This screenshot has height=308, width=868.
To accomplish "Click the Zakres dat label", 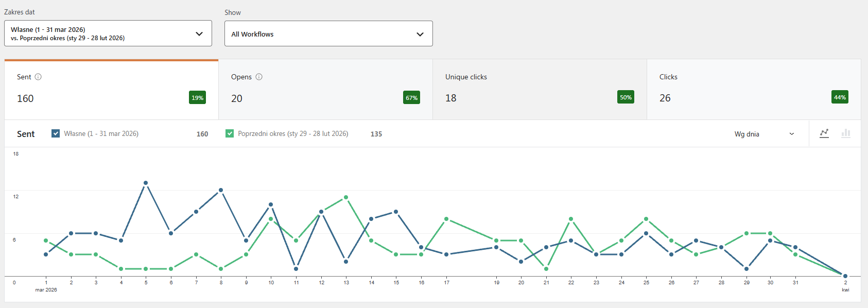I will coord(20,12).
